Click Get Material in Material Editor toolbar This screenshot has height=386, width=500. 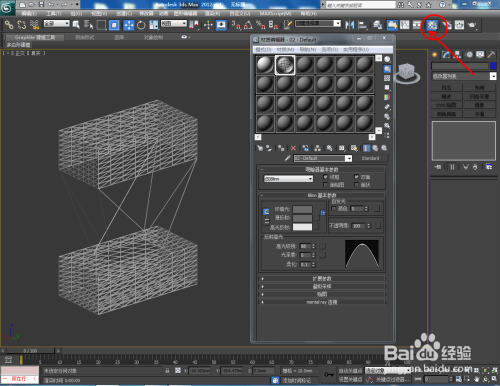click(x=260, y=148)
